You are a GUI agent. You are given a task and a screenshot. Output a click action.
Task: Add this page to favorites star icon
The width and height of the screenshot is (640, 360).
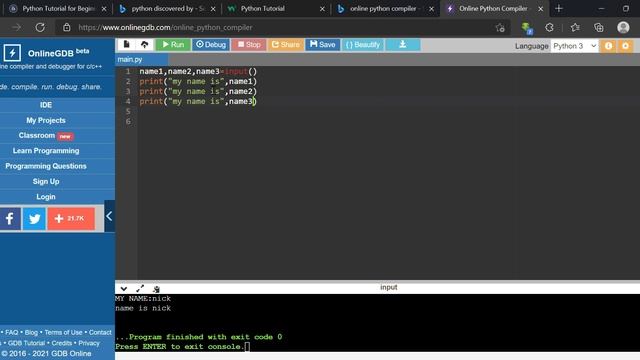click(x=500, y=28)
